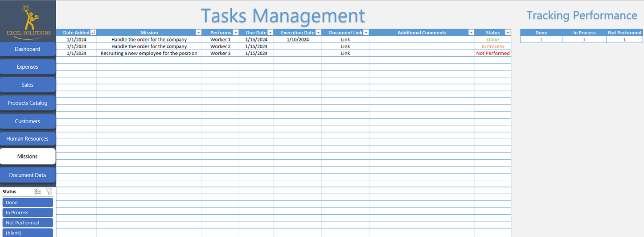Open the Sales section
644x237 pixels.
[28, 85]
